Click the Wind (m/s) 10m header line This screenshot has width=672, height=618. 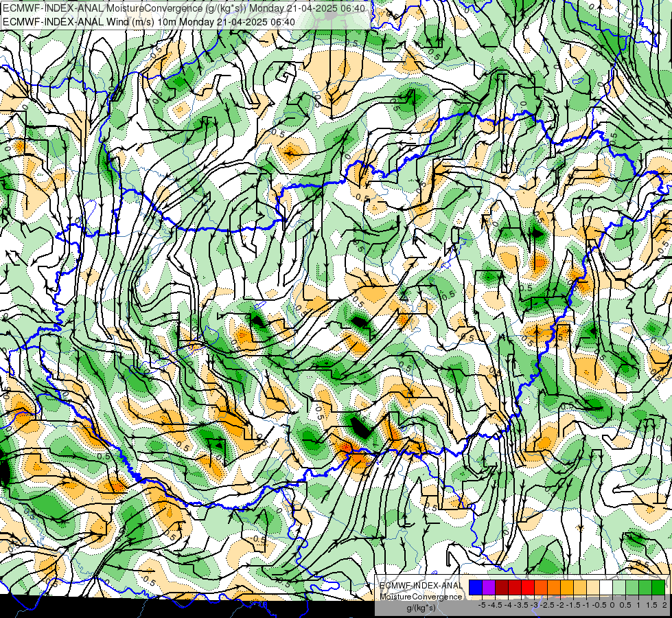148,21
